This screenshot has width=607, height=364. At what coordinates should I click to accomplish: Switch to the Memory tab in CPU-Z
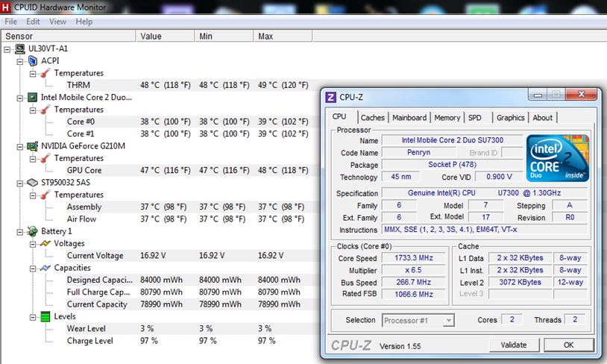[x=447, y=118]
